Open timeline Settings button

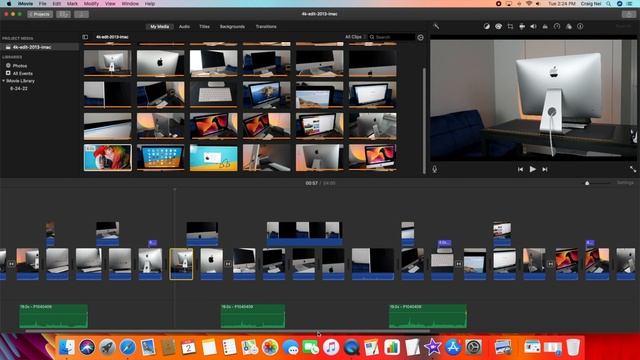click(x=625, y=183)
